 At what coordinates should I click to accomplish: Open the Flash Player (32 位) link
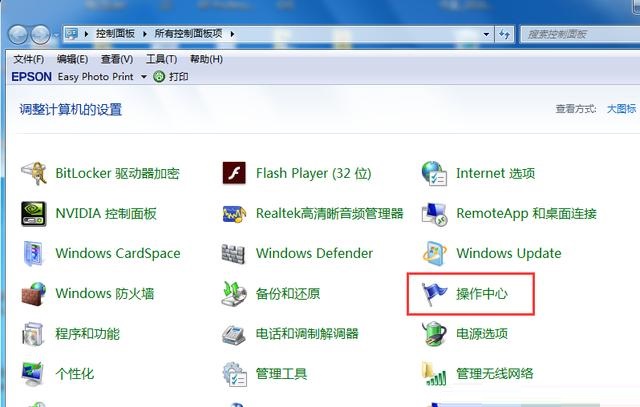tap(314, 173)
